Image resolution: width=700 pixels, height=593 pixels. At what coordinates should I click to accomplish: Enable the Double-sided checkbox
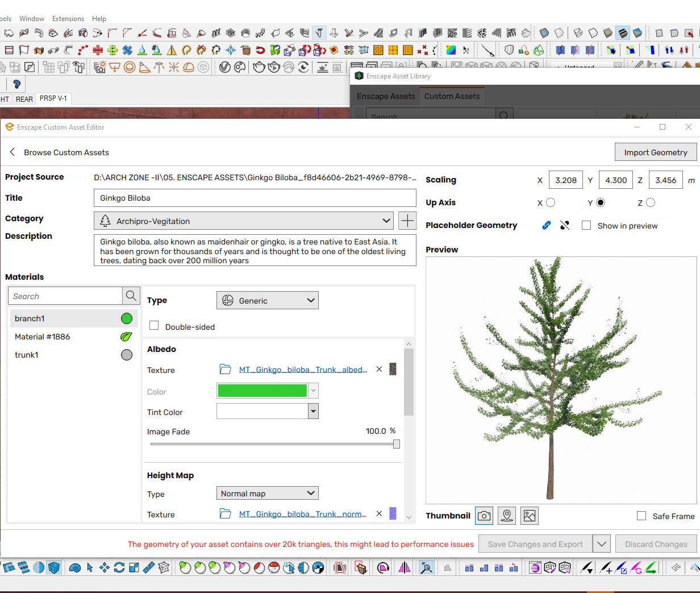[154, 325]
